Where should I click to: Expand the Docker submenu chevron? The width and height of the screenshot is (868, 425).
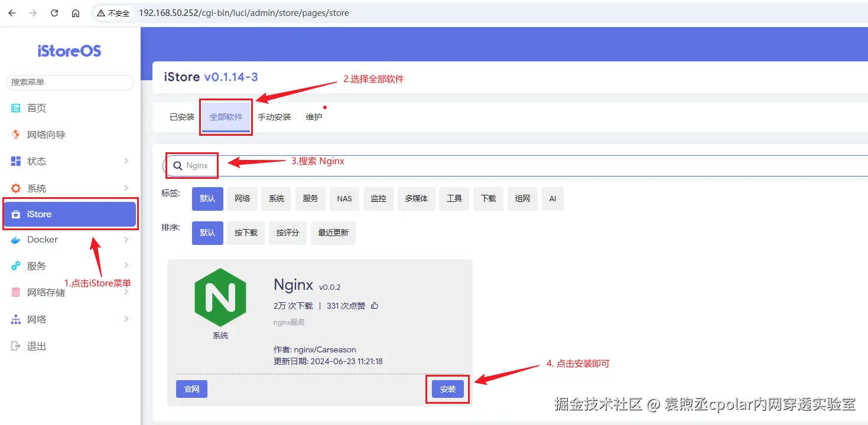(126, 240)
